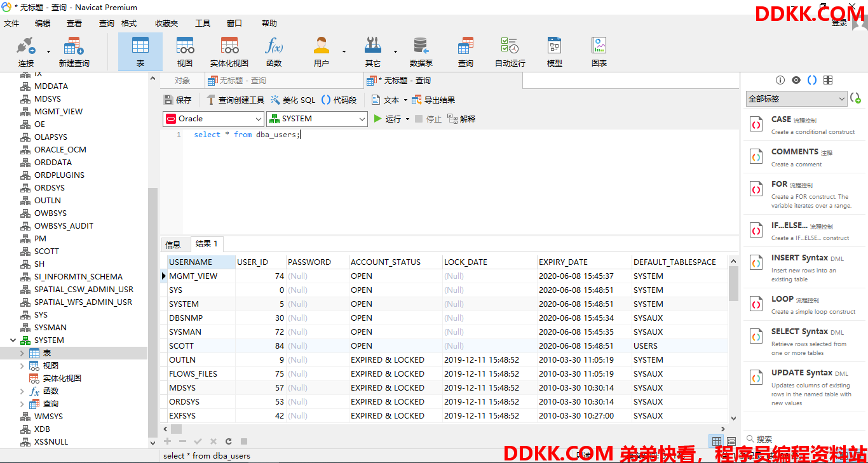Collapse the SYSTEM schema tree node
This screenshot has width=868, height=463.
(x=13, y=340)
